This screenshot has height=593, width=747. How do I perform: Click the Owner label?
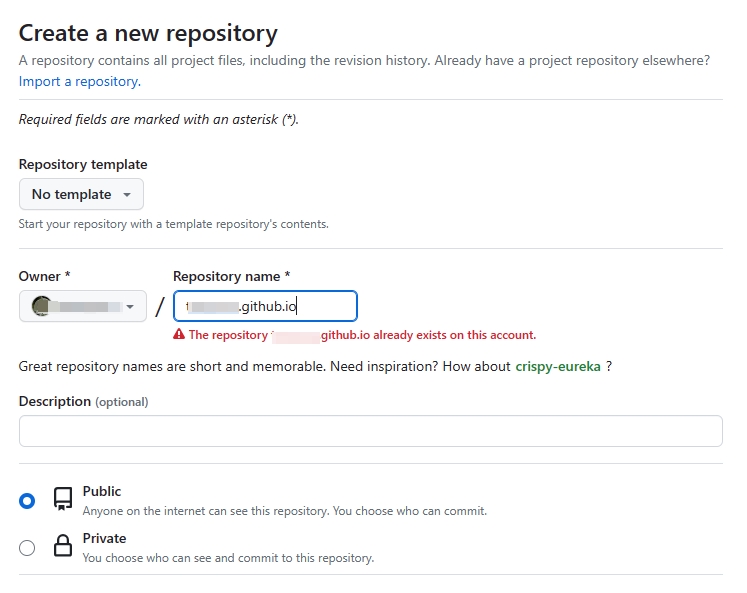44,276
